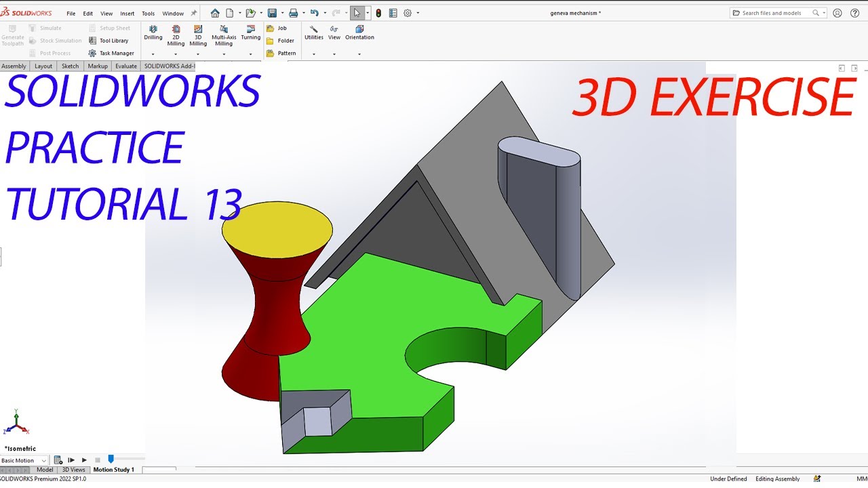This screenshot has width=868, height=488.
Task: Expand the Turning dropdown arrow
Action: 250,54
